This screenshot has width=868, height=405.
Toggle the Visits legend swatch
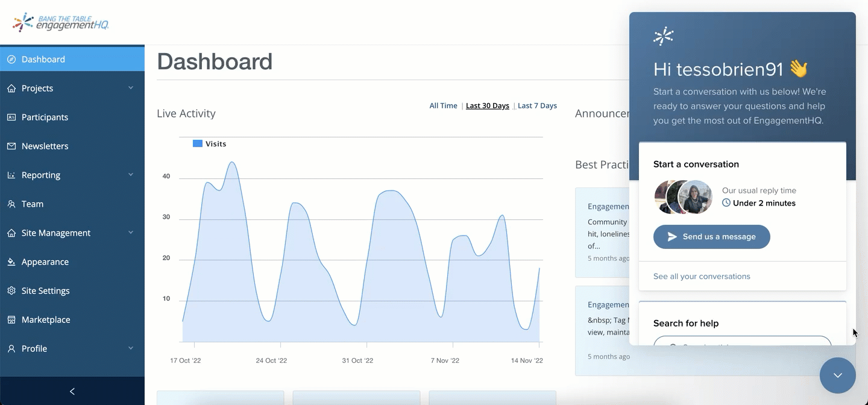coord(198,143)
